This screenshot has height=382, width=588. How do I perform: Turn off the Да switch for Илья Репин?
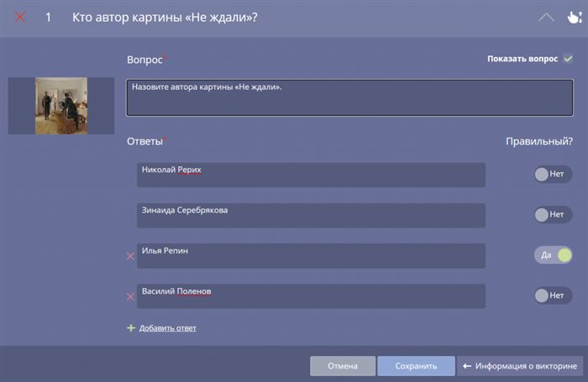[553, 255]
